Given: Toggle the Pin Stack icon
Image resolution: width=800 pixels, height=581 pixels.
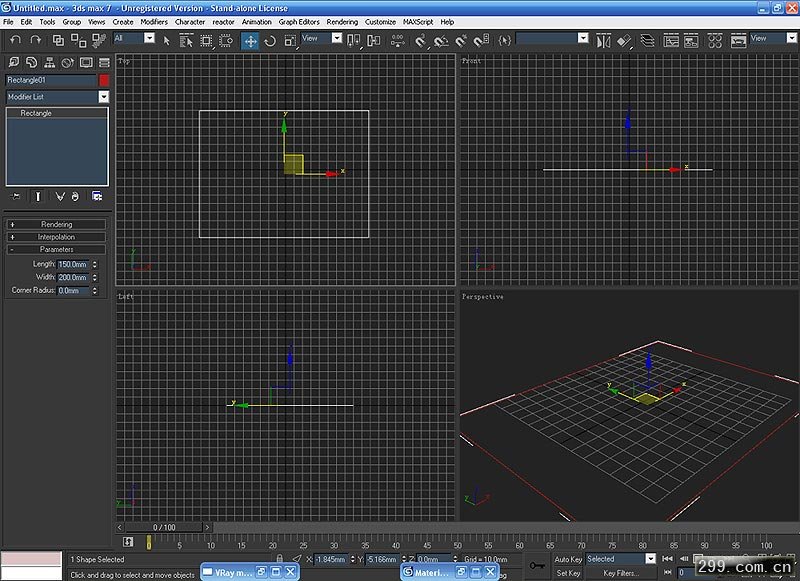Looking at the screenshot, I should 16,196.
